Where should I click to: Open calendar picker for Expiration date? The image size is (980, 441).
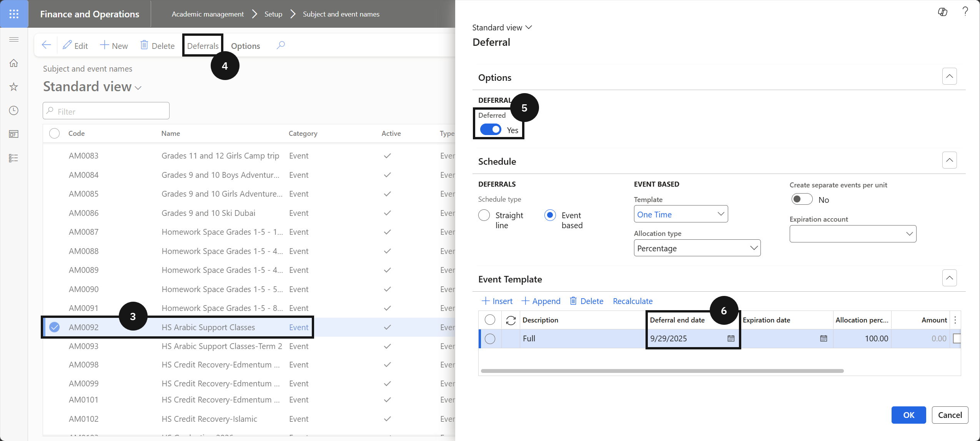click(x=824, y=338)
